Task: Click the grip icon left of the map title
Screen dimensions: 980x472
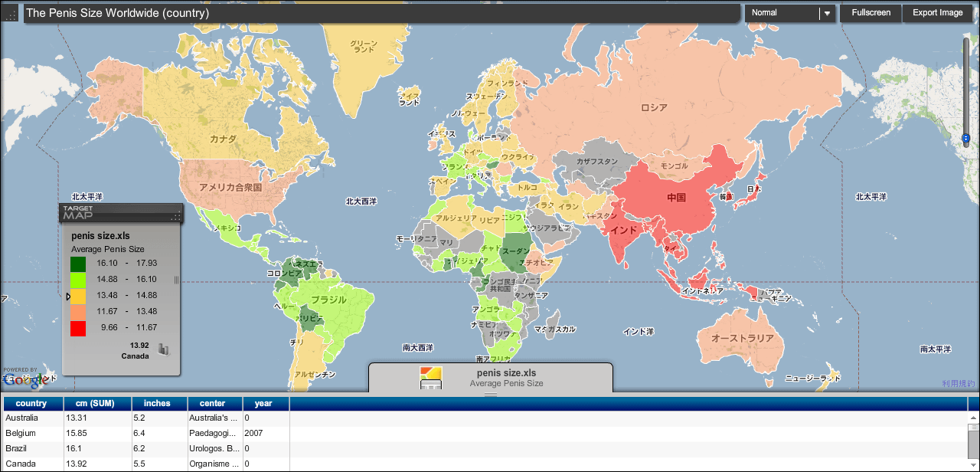Action: pyautogui.click(x=11, y=14)
